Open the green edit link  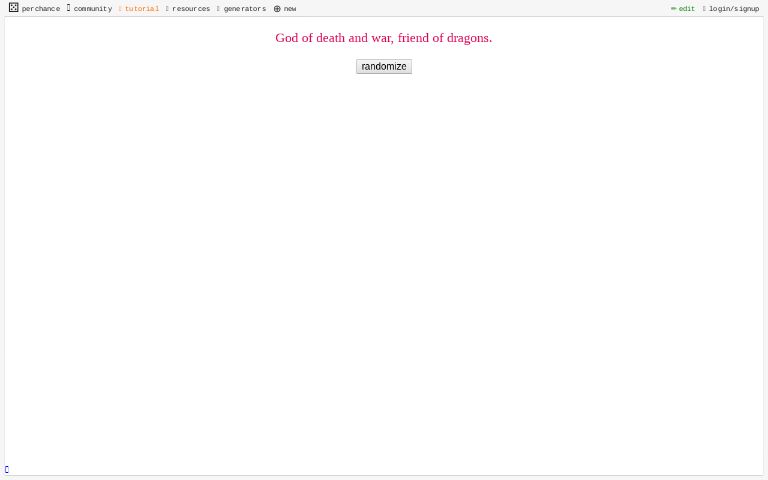[687, 9]
